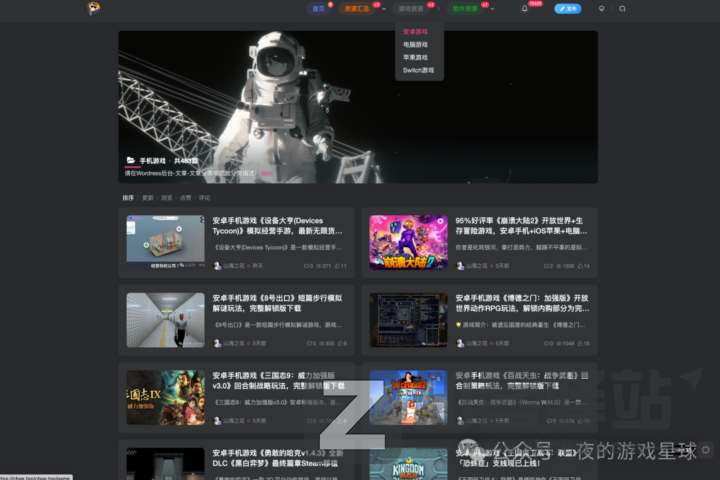Click author avatar under 8号出口 post
Screen dimensions: 720x480
click(x=217, y=343)
